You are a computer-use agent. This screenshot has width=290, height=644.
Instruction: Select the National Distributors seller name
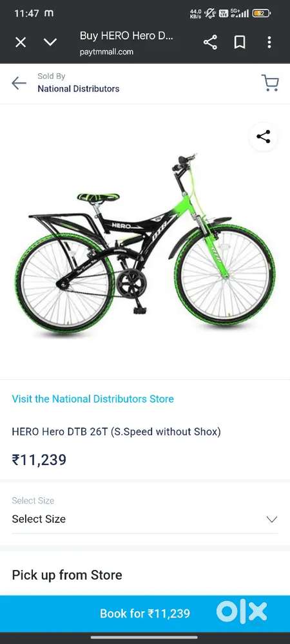79,89
